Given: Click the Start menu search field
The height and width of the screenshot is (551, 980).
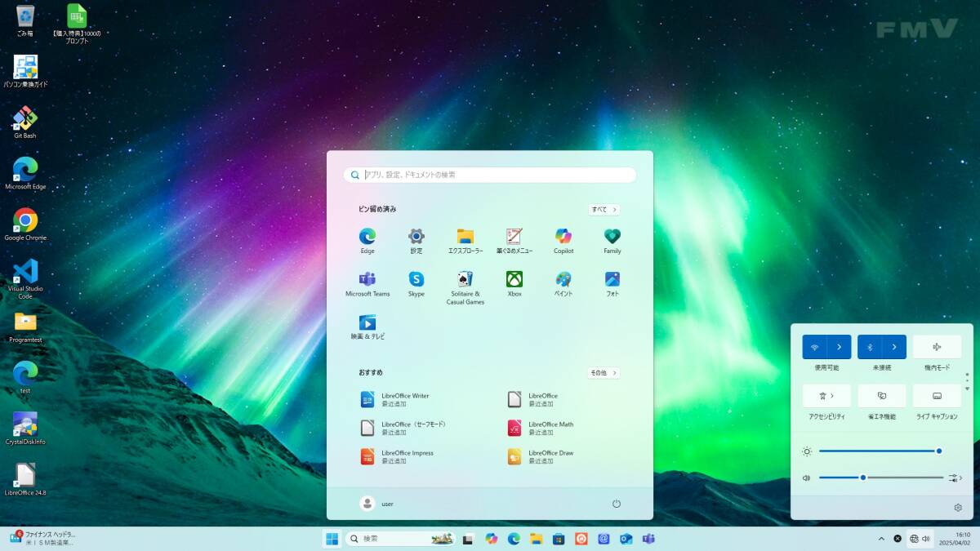Looking at the screenshot, I should click(490, 175).
